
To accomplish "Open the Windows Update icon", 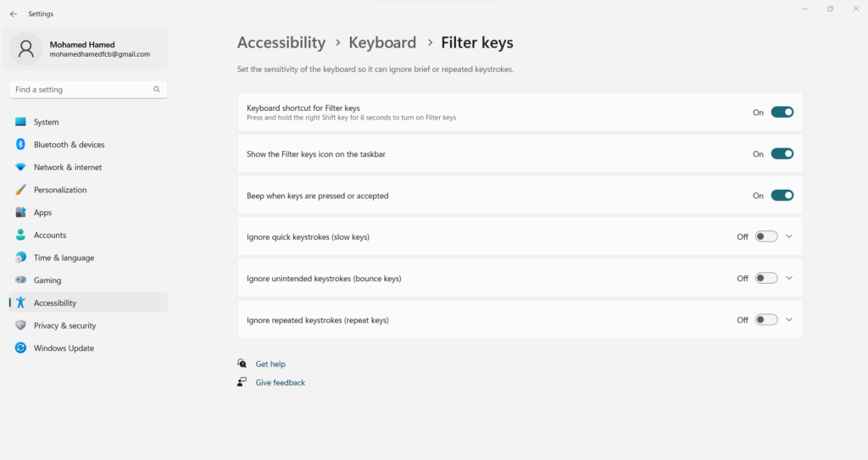I will pyautogui.click(x=21, y=348).
